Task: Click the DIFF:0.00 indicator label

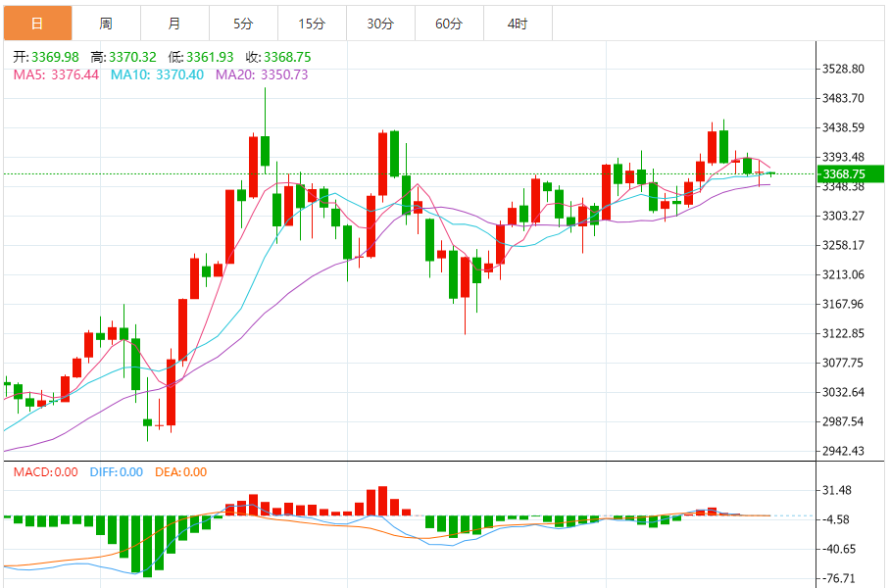Action: click(x=117, y=472)
